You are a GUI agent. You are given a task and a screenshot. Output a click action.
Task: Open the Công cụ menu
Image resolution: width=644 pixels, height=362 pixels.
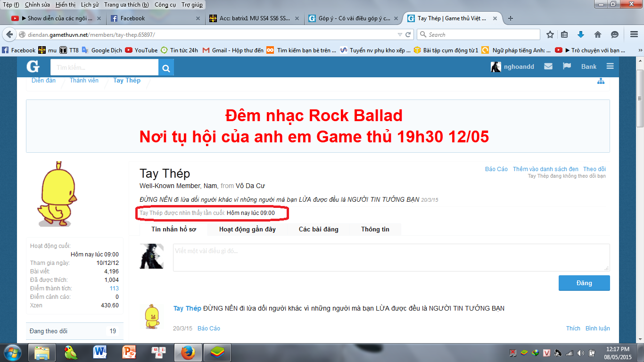pos(165,5)
